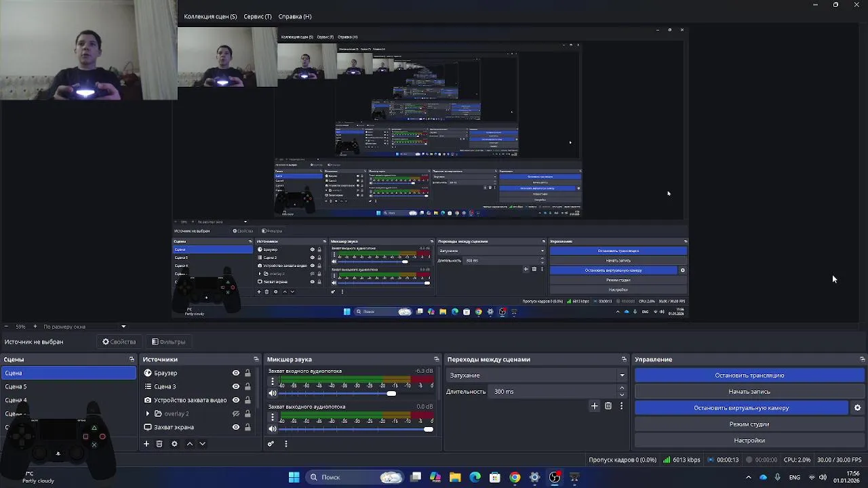Viewport: 868px width, 488px height.
Task: Open OBS Studio in the taskbar
Action: (x=555, y=477)
